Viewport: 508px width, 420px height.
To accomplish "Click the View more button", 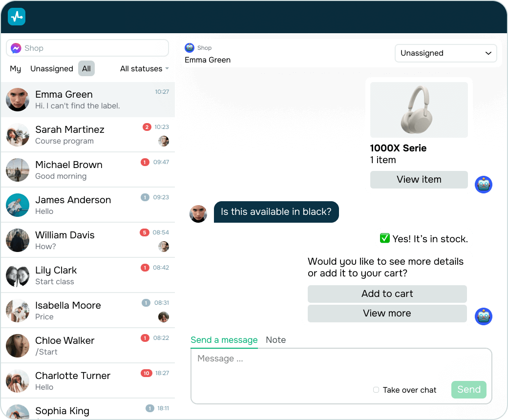I will [387, 314].
